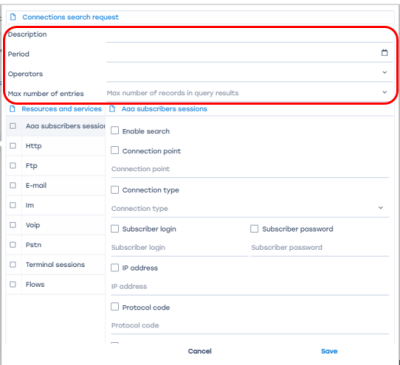Select the Http resource checkbox
400x365 pixels.
pos(13,146)
